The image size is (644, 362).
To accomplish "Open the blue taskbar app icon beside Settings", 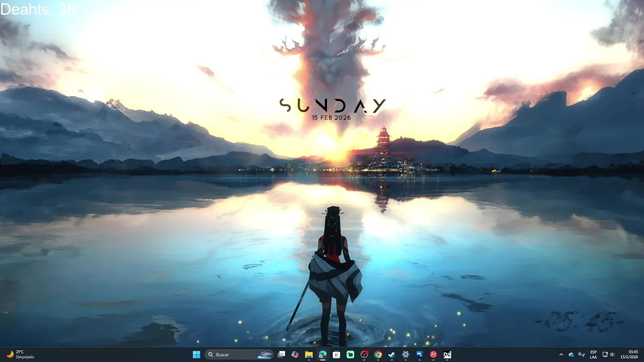I will [x=420, y=354].
